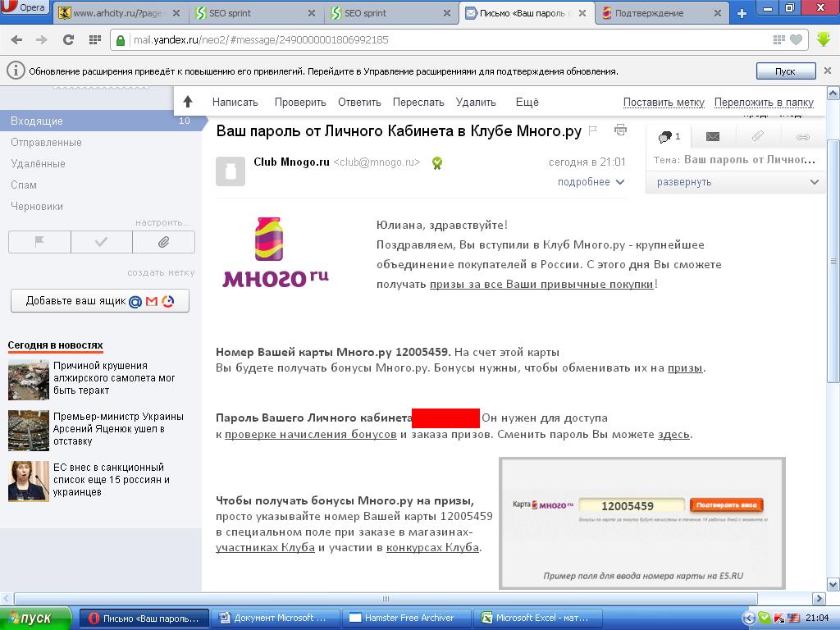The image size is (840, 630).
Task: Click the up arrow in mail toolbar
Action: (188, 102)
